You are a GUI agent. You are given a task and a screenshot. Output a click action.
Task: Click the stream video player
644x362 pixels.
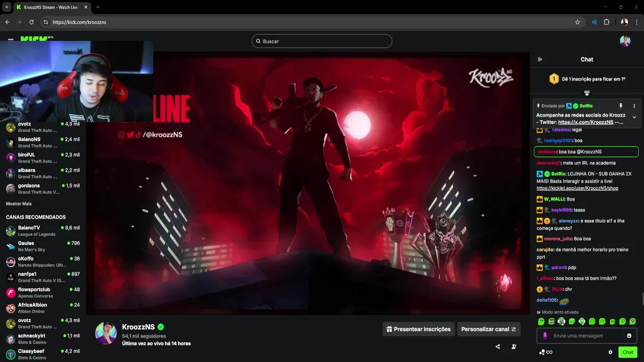[x=308, y=184]
